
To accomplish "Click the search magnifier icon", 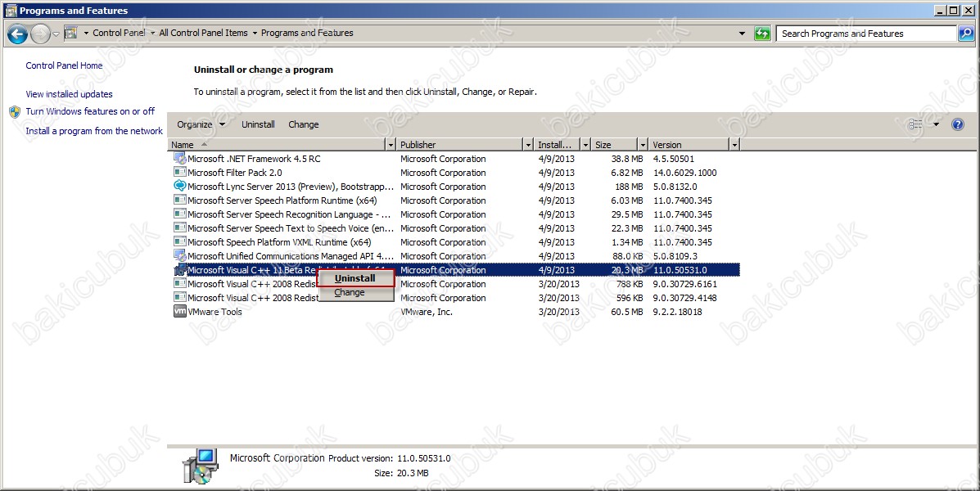I will coord(965,34).
